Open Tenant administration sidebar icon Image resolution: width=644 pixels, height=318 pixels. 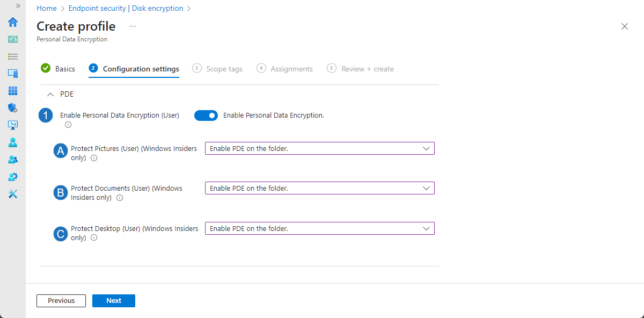[x=13, y=177]
